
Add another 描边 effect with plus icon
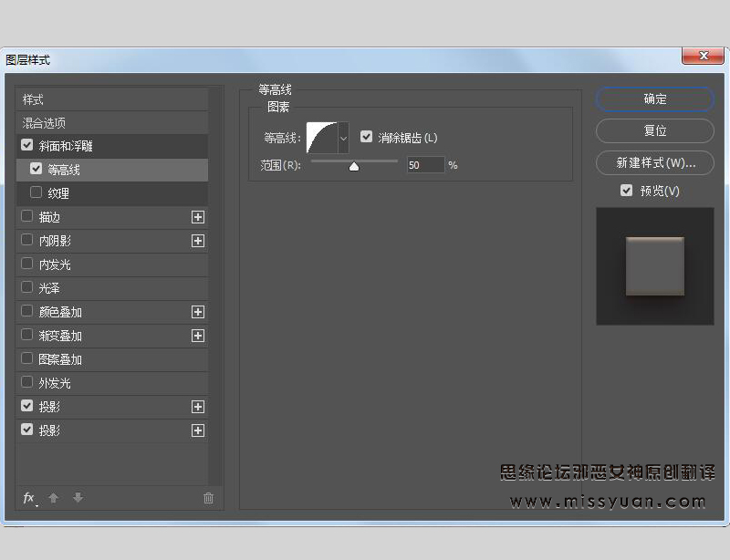(198, 217)
